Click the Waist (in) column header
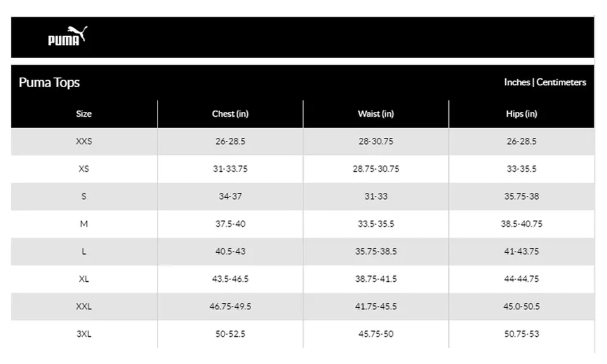The width and height of the screenshot is (607, 364). click(x=376, y=114)
